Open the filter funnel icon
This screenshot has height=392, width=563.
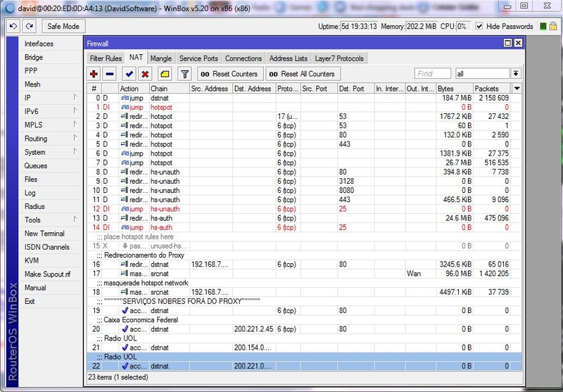pos(184,74)
